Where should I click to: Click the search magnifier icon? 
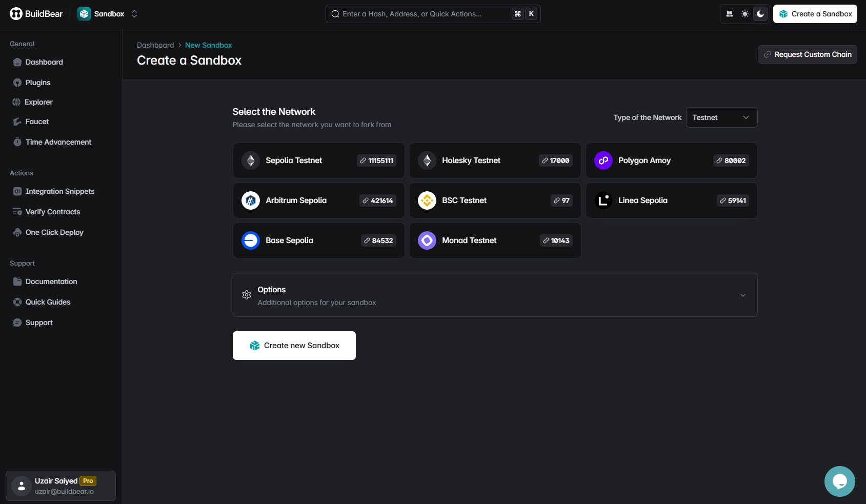coord(335,14)
